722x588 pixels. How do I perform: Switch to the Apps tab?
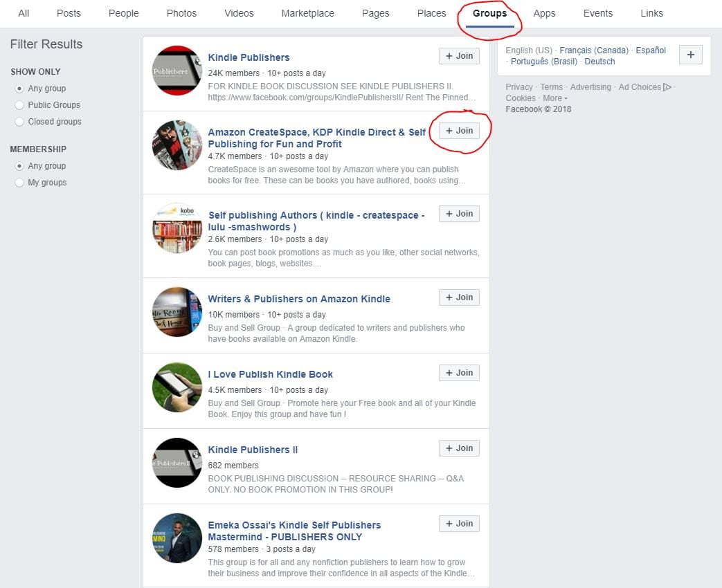(544, 13)
